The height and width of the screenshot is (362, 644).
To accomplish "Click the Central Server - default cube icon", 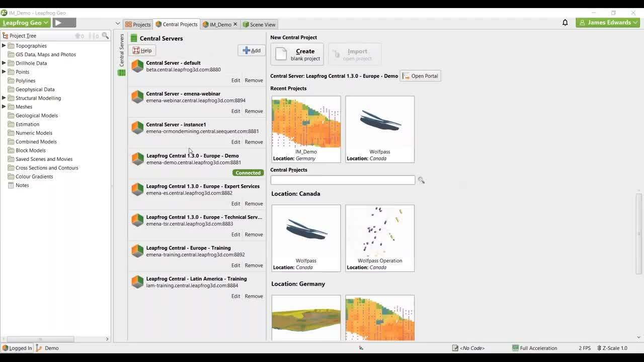I will pos(137,66).
